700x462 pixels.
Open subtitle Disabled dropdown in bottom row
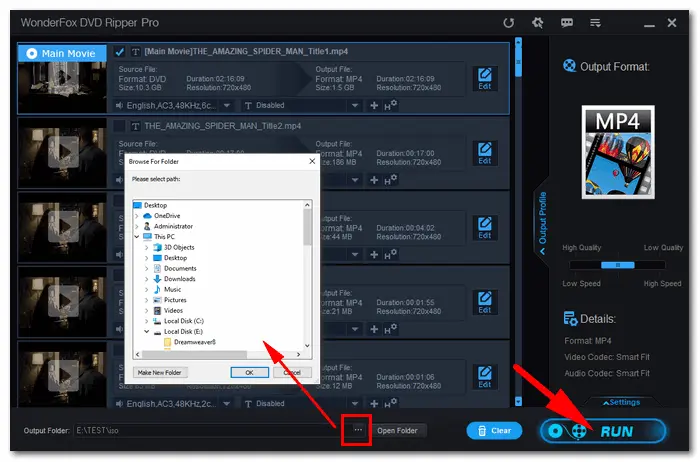(355, 404)
